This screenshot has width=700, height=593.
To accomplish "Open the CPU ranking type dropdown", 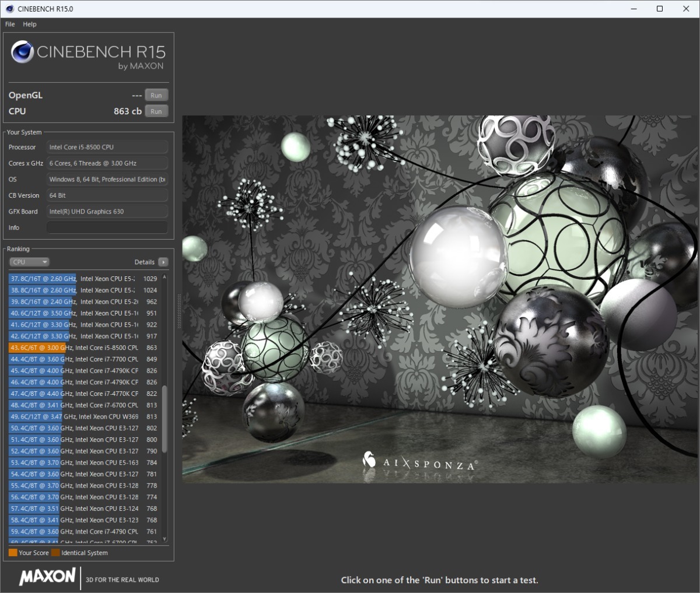I will 29,262.
